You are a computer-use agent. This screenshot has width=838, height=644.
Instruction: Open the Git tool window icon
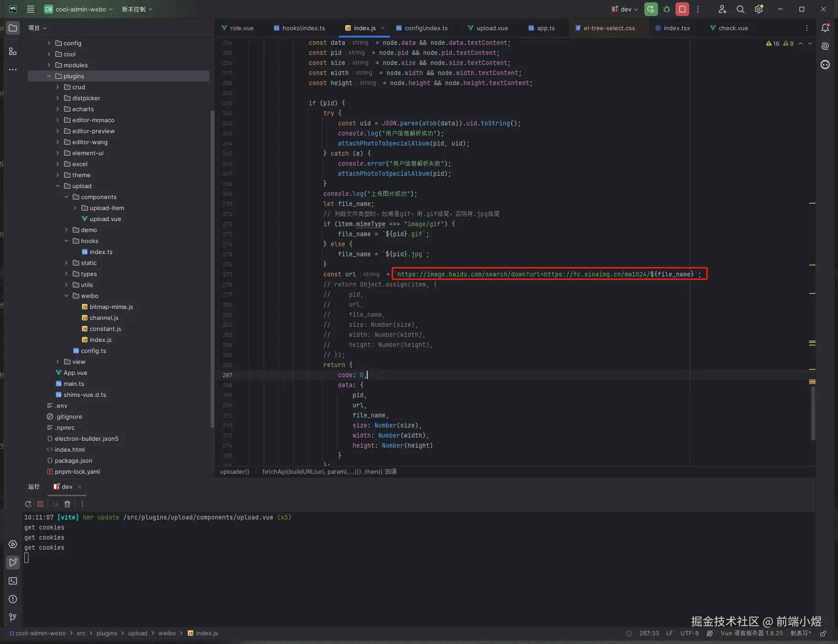13,617
